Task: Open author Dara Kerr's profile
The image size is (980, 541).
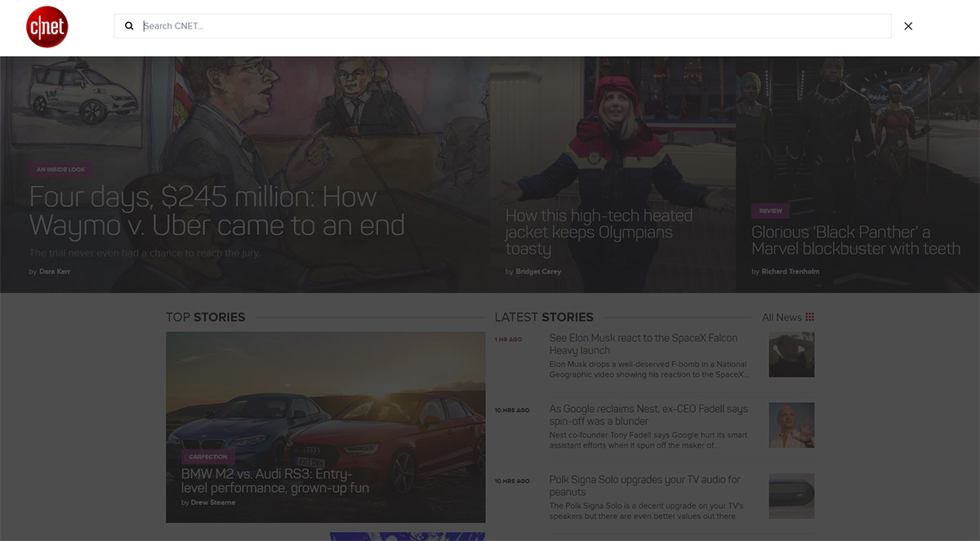Action: (55, 272)
